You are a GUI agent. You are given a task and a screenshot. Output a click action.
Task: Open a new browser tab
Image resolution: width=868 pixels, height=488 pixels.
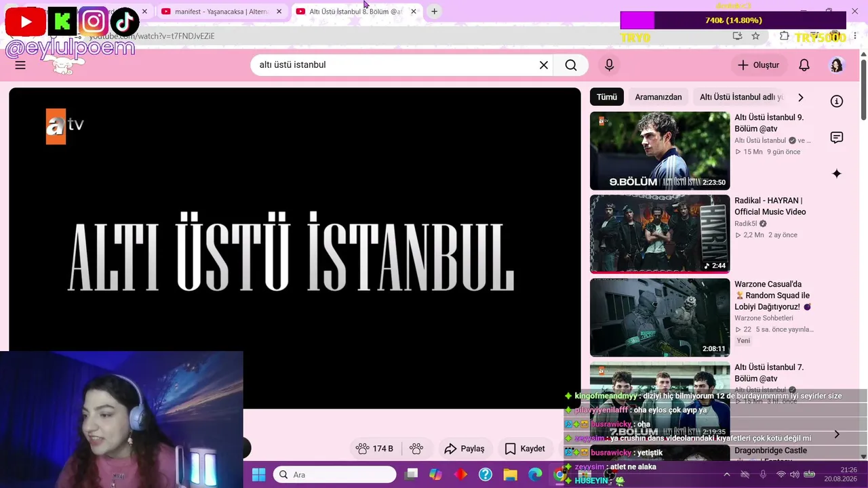[x=434, y=12]
